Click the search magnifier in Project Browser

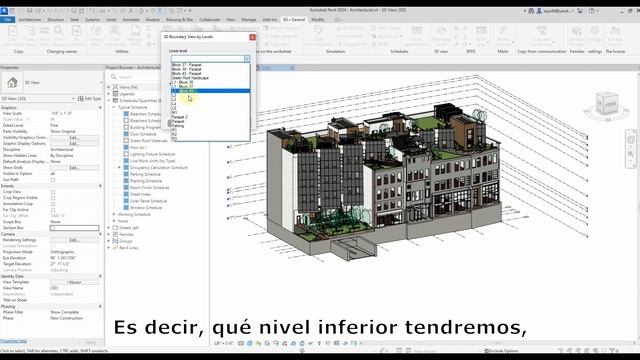pos(114,77)
